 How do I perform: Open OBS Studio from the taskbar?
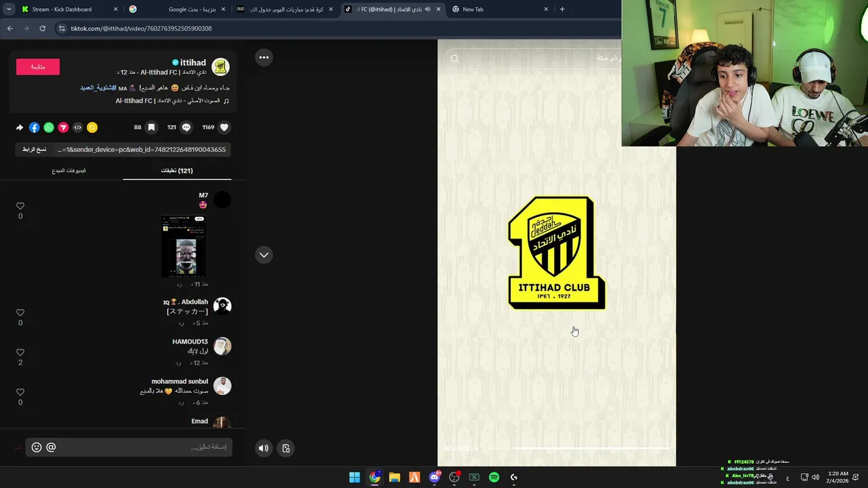click(x=454, y=477)
